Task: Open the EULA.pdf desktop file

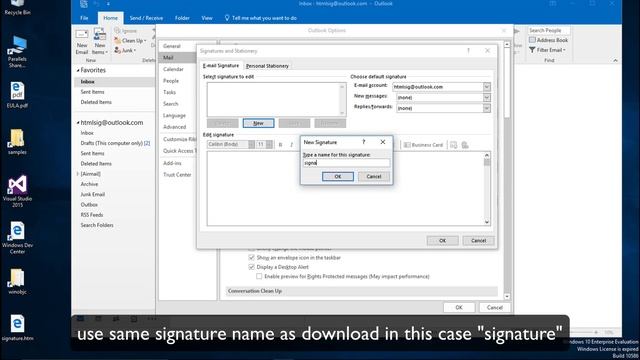Action: pyautogui.click(x=17, y=95)
